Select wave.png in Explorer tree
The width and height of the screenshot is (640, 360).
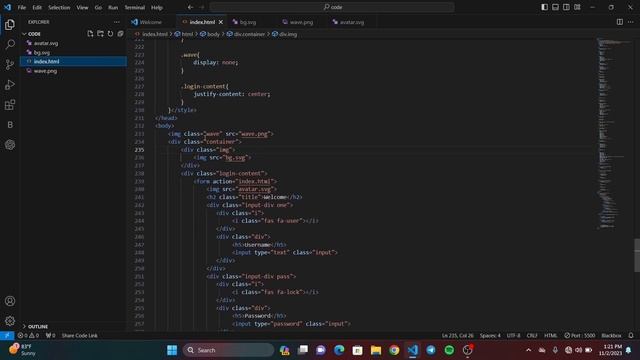pos(73,71)
